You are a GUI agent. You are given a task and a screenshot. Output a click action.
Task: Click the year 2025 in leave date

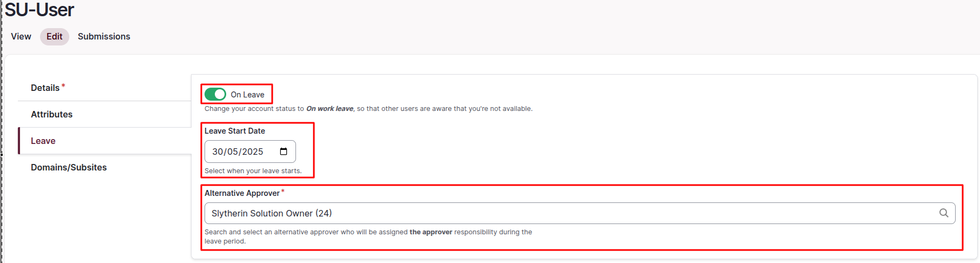[253, 152]
